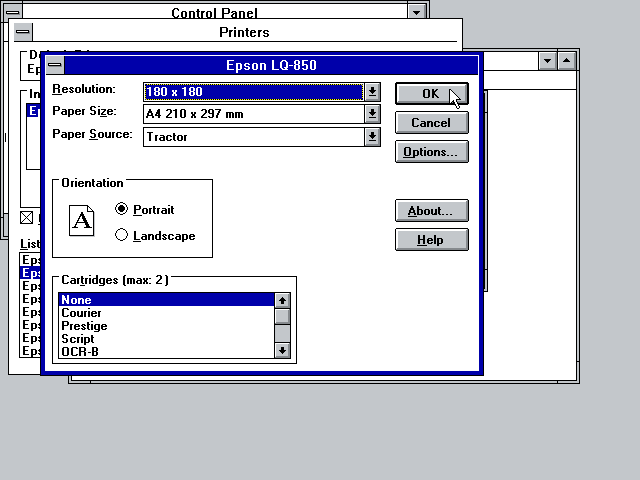Select Script cartridge from the list

78,339
